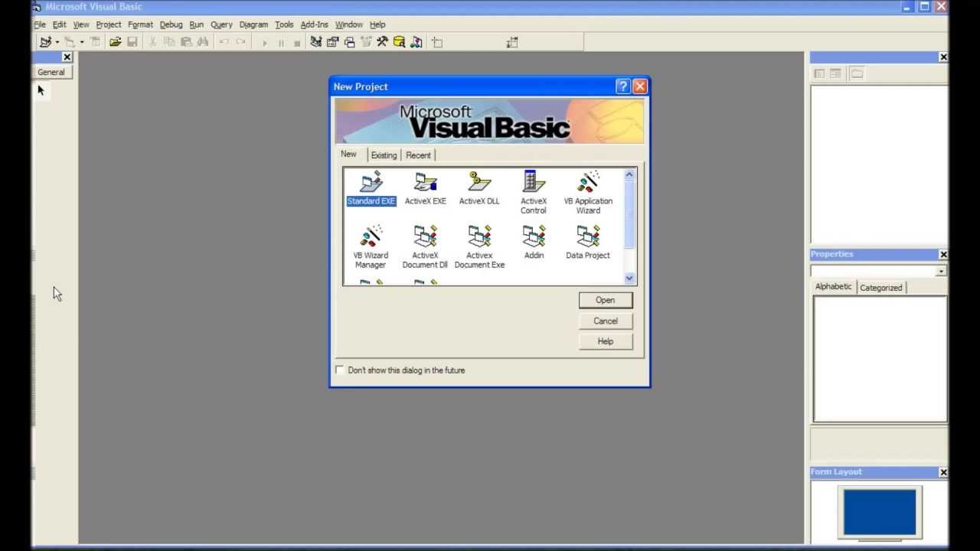Image resolution: width=980 pixels, height=551 pixels.
Task: Click the Open button in the dialog
Action: 606,300
